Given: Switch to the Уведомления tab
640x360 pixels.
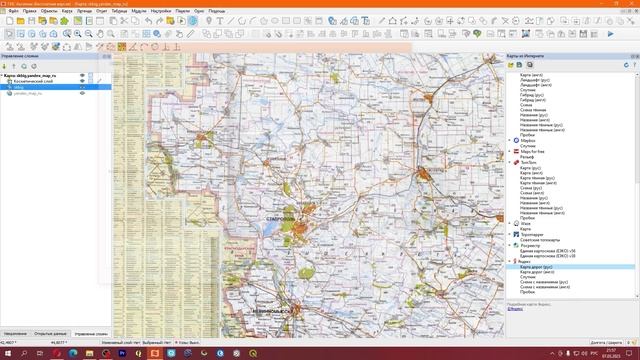Looking at the screenshot, I should [x=16, y=334].
